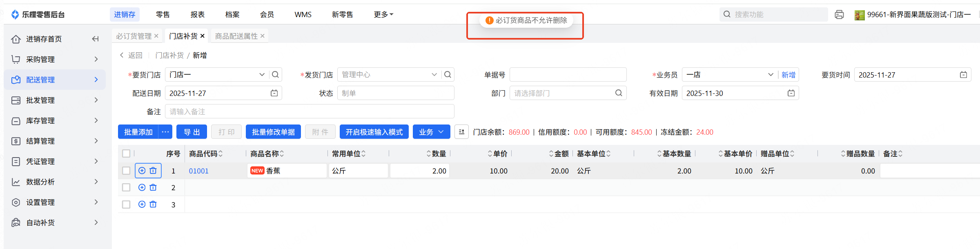Open 进销存首页 home icon
Viewport: 980px width, 249px height.
[16, 39]
